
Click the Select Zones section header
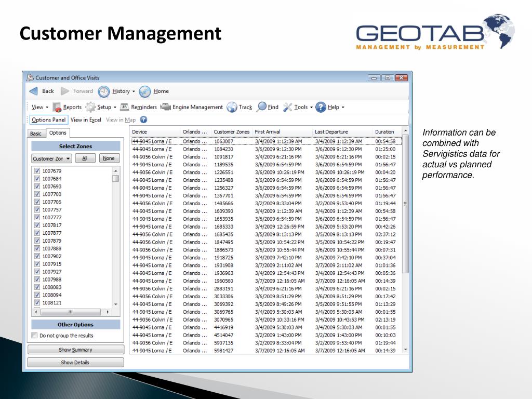pyautogui.click(x=76, y=146)
